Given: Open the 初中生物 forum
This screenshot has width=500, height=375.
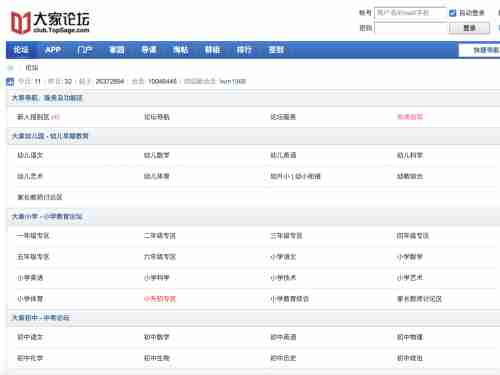Looking at the screenshot, I should point(157,358).
